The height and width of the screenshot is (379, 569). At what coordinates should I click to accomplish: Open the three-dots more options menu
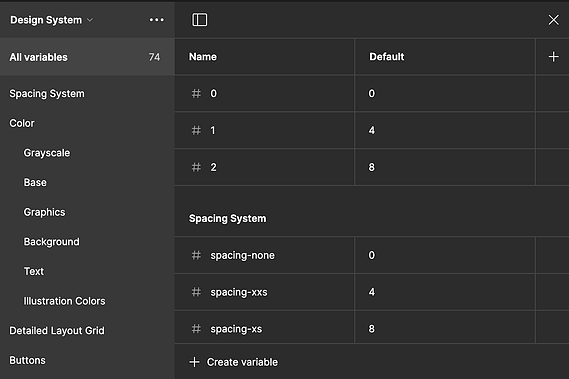pyautogui.click(x=157, y=20)
